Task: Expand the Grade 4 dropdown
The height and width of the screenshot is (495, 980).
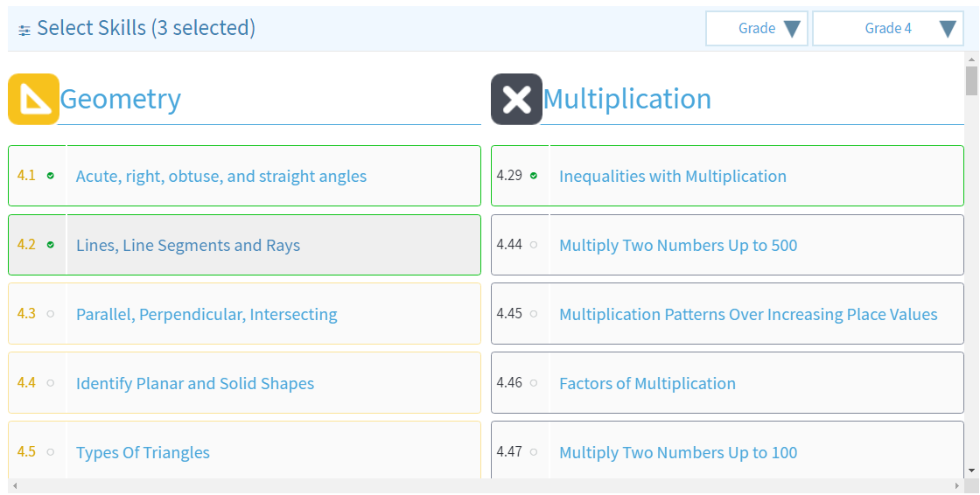Action: (x=887, y=29)
